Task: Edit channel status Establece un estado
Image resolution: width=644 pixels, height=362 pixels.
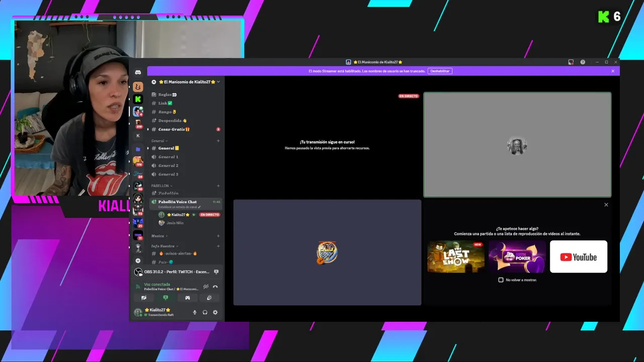Action: [179, 207]
